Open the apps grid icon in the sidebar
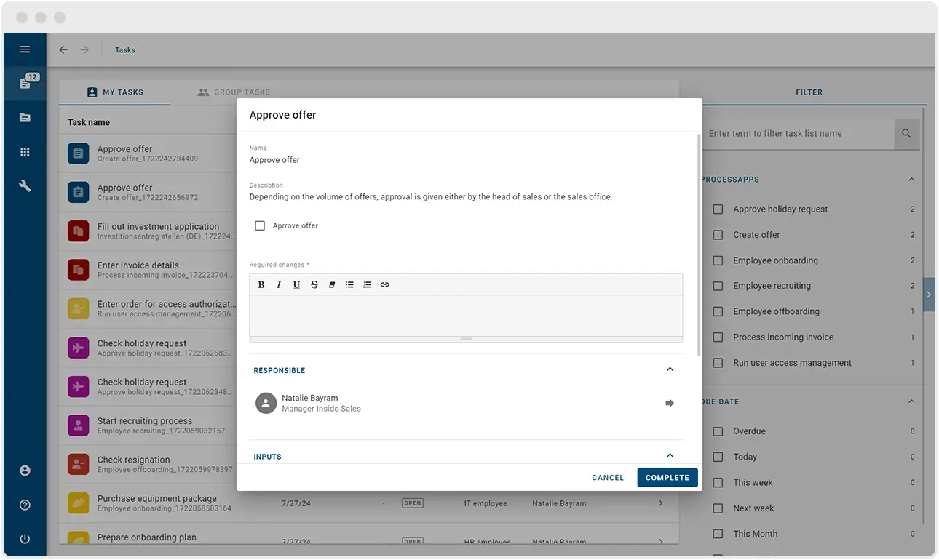 point(25,152)
